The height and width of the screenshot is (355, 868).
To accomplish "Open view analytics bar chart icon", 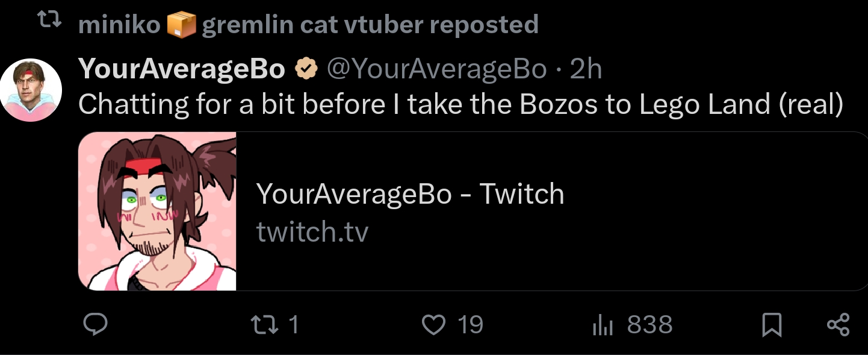I will tap(602, 325).
